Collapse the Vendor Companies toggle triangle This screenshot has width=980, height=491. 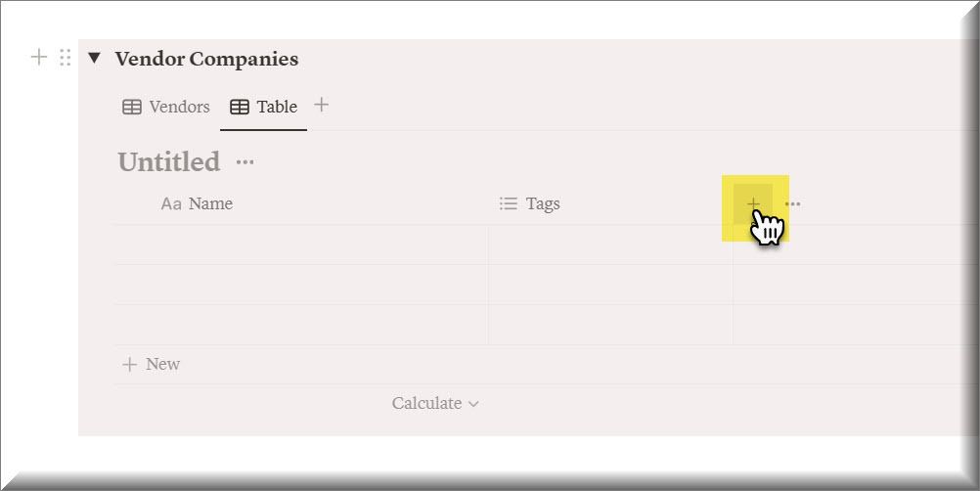[x=94, y=58]
